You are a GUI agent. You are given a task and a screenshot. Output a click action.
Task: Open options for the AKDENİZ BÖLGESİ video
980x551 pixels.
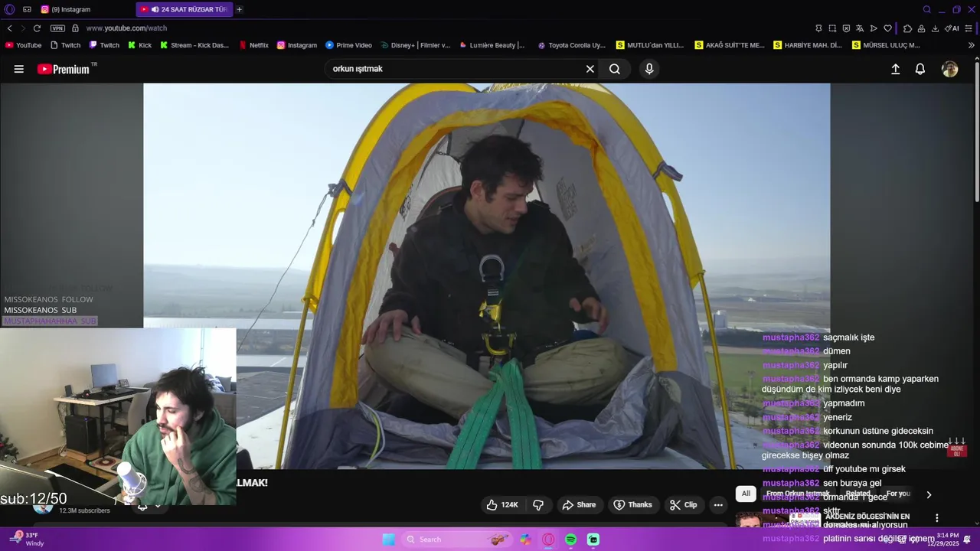coord(936,518)
